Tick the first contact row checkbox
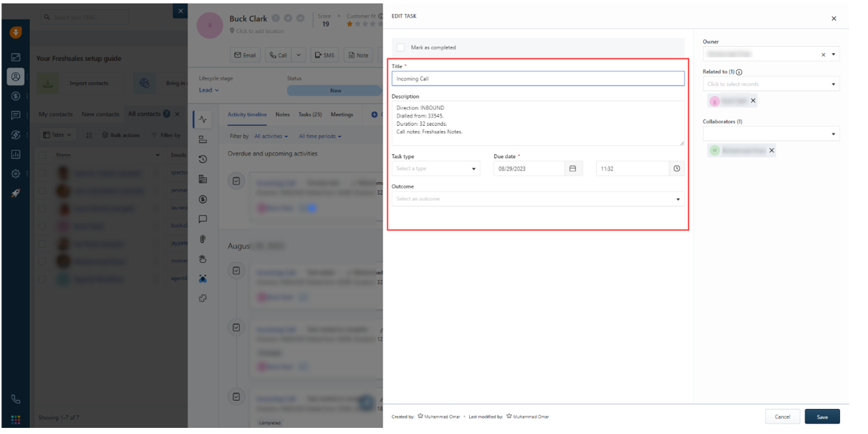This screenshot has width=868, height=434. (44, 173)
